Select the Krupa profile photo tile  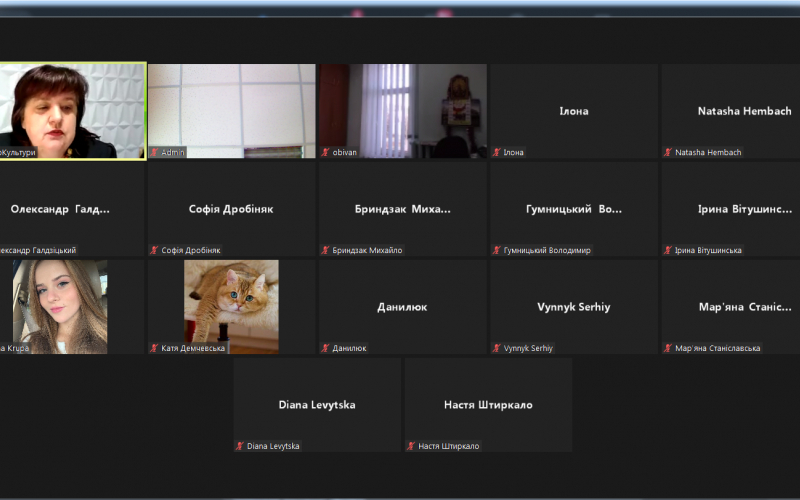tap(60, 305)
